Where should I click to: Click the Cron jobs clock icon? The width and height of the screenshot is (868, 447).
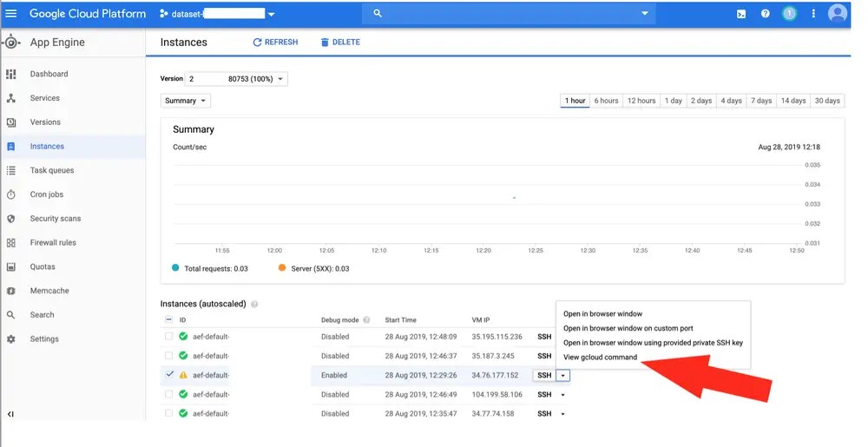[11, 194]
